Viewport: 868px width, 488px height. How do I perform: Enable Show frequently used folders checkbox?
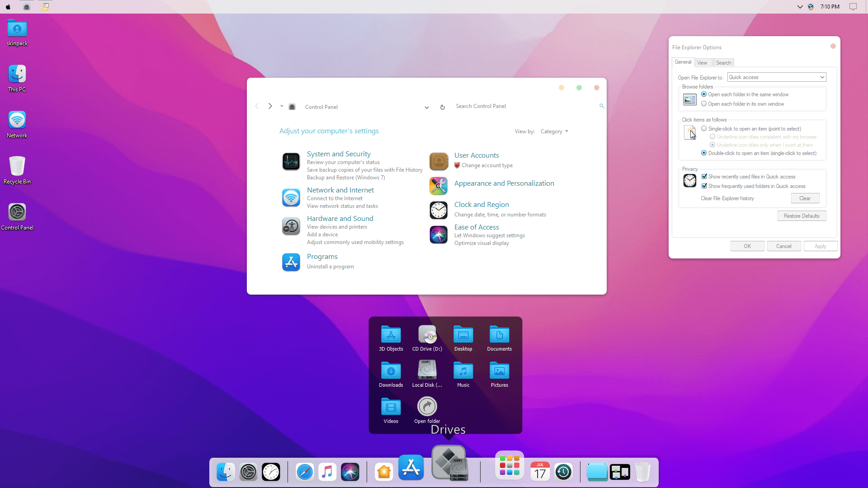click(x=705, y=186)
